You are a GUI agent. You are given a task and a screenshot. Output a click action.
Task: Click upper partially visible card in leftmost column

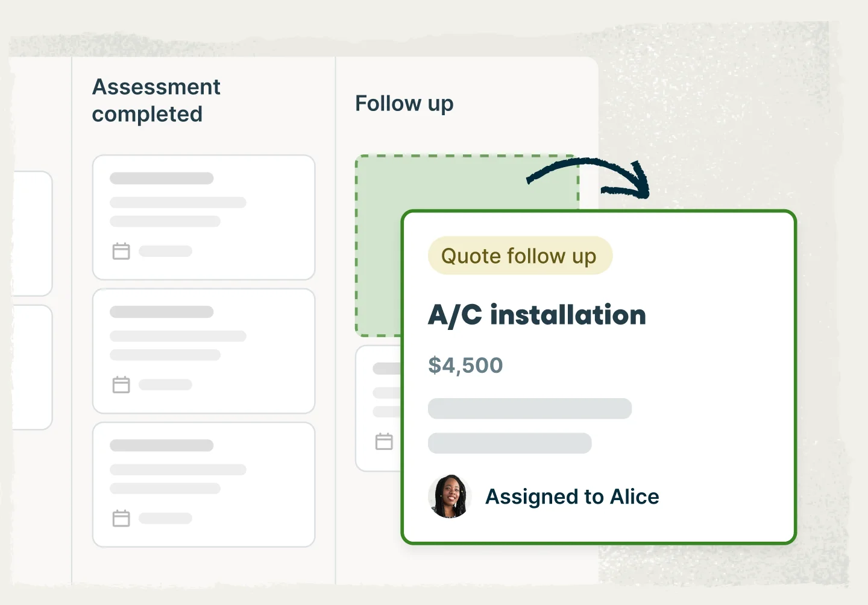click(x=33, y=233)
